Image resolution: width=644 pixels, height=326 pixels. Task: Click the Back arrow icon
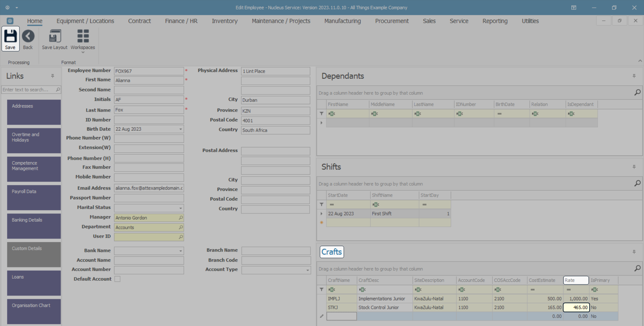pos(28,36)
